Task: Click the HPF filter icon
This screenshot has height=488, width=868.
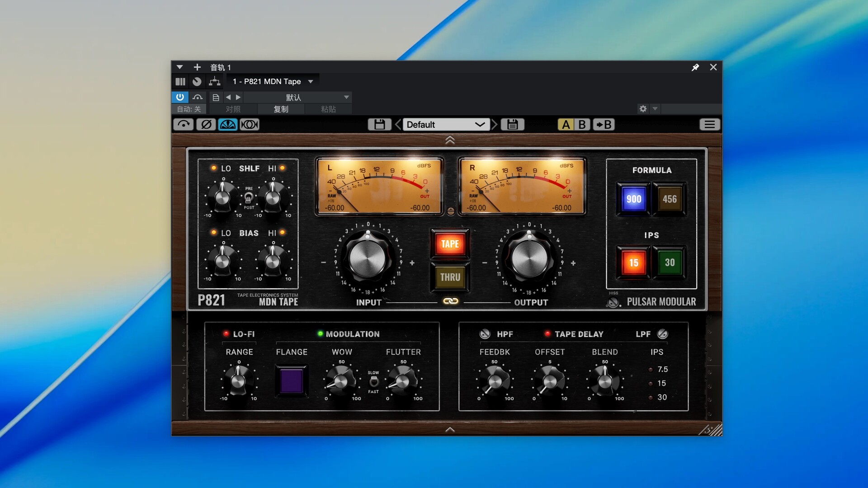Action: pyautogui.click(x=485, y=334)
